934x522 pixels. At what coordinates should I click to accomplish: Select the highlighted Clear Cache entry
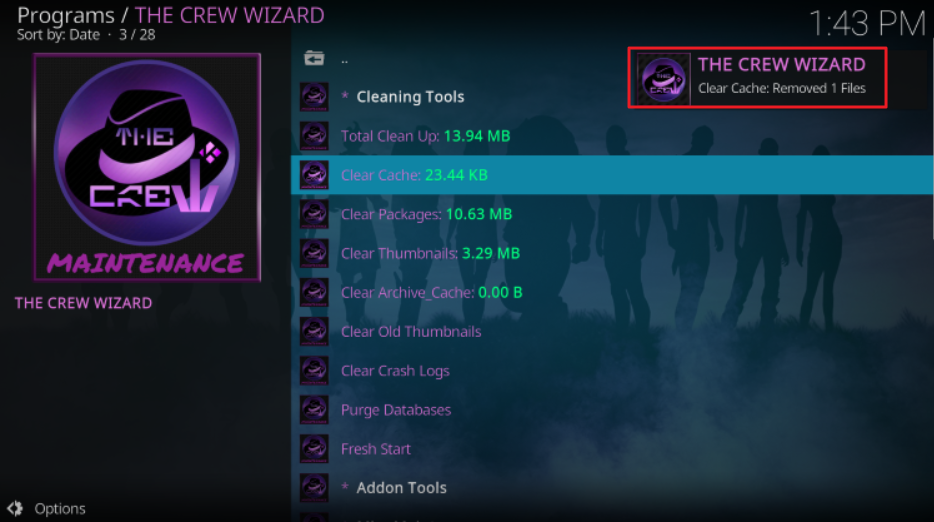click(612, 175)
